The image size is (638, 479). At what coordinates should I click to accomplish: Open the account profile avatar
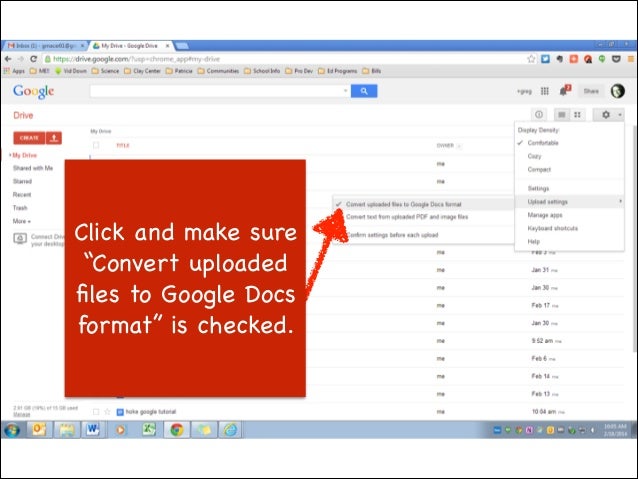[617, 91]
